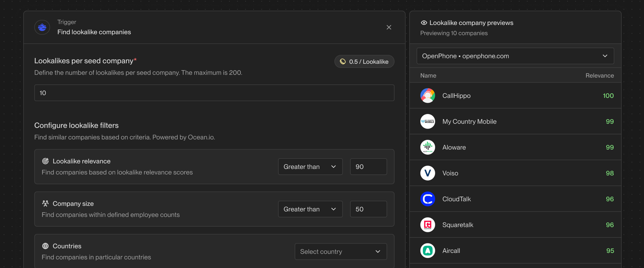Open the Company size Greater than dropdown
This screenshot has width=644, height=268.
pyautogui.click(x=310, y=209)
